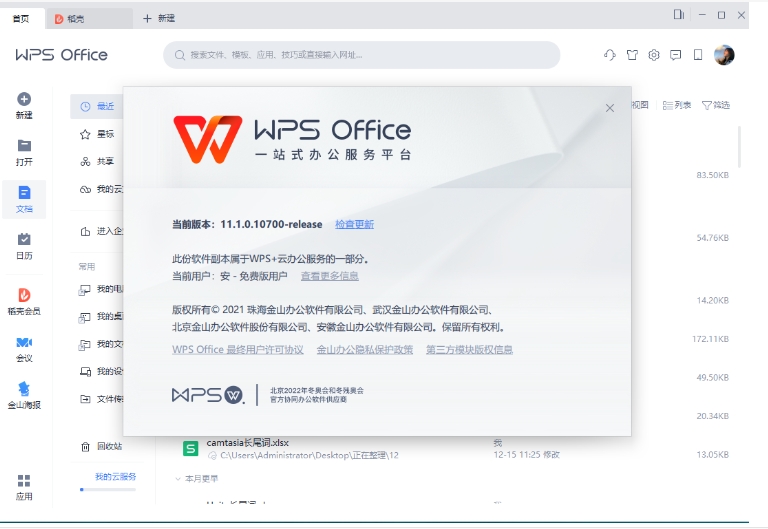Open the 日历 calendar icon

[24, 239]
